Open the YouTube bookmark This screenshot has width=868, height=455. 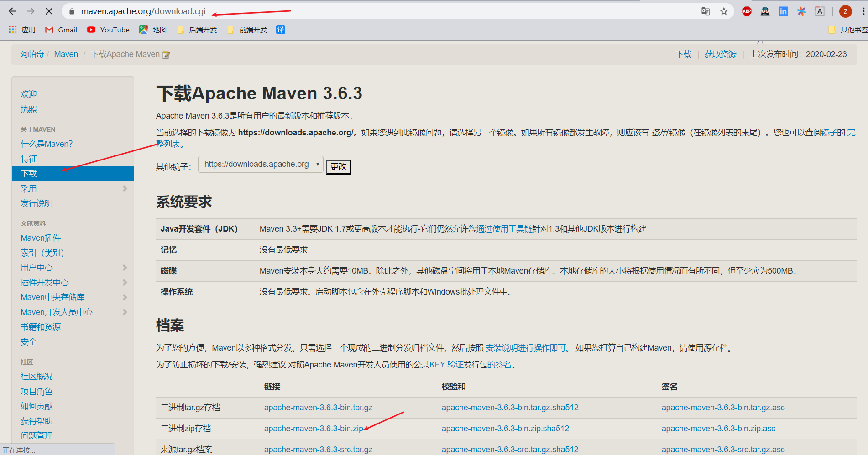point(109,30)
